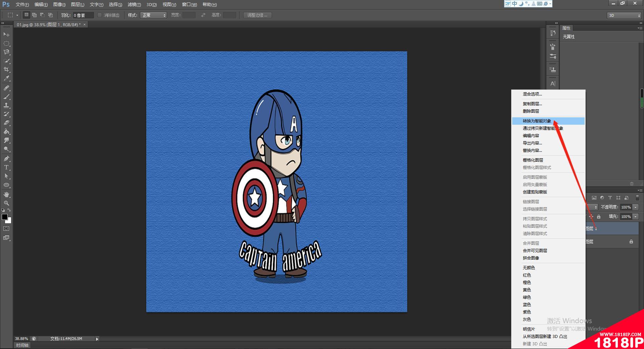Select the Clone Stamp tool
Image resolution: width=644 pixels, height=349 pixels.
[6, 105]
